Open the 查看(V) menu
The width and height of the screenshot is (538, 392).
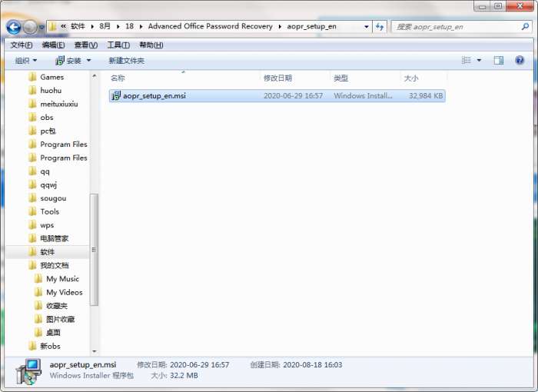(86, 45)
